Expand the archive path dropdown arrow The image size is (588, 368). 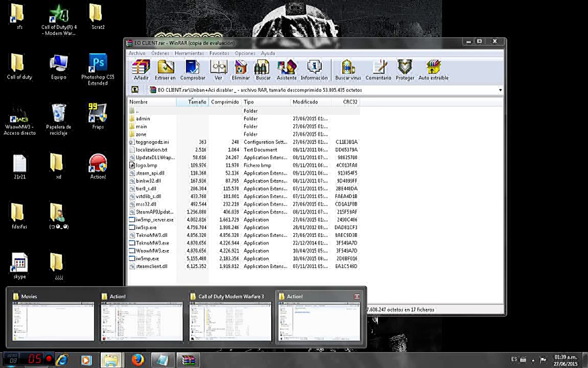500,90
